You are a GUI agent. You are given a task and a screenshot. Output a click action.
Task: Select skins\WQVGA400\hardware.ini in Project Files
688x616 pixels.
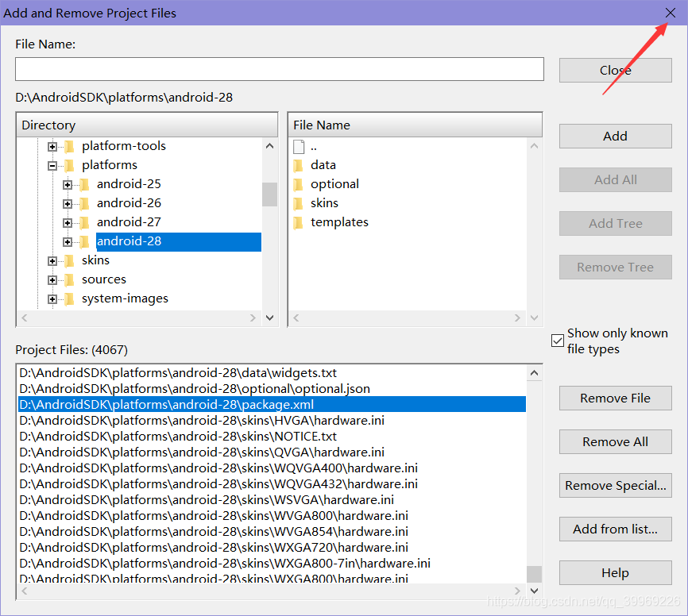tap(272, 468)
